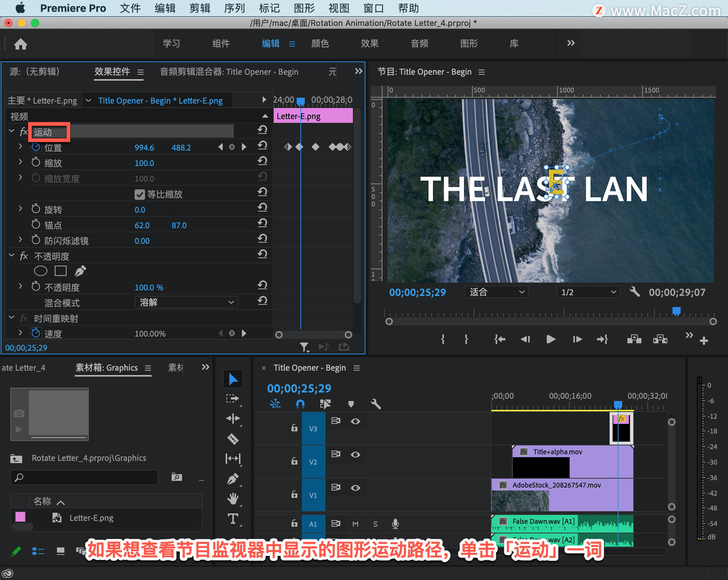Expand the 旋转 rotation property

click(20, 208)
